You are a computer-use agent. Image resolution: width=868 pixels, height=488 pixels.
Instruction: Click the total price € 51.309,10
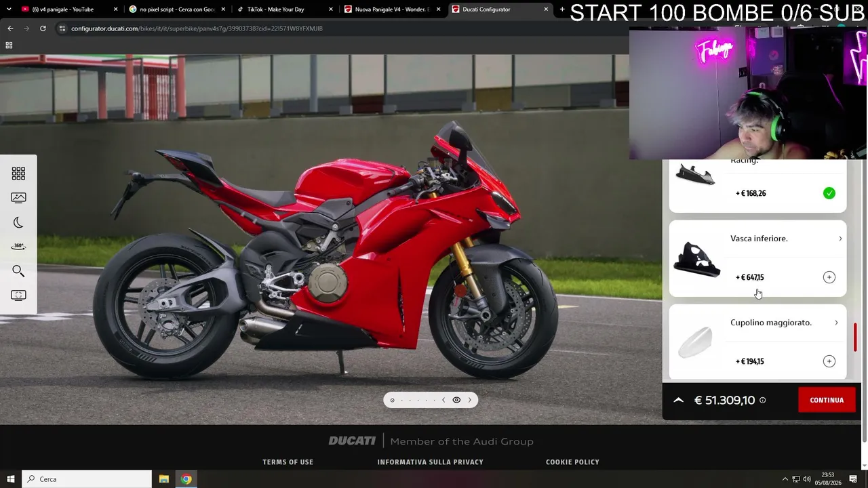pyautogui.click(x=724, y=400)
